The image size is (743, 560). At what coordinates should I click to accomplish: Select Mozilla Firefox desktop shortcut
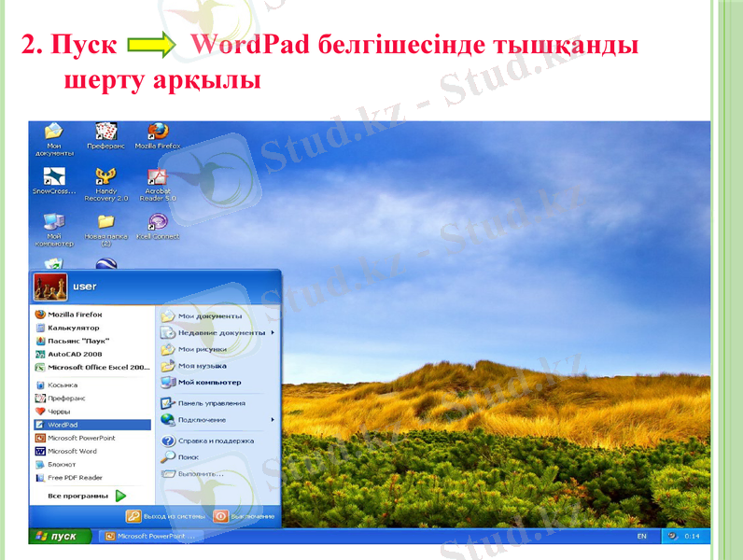[157, 133]
